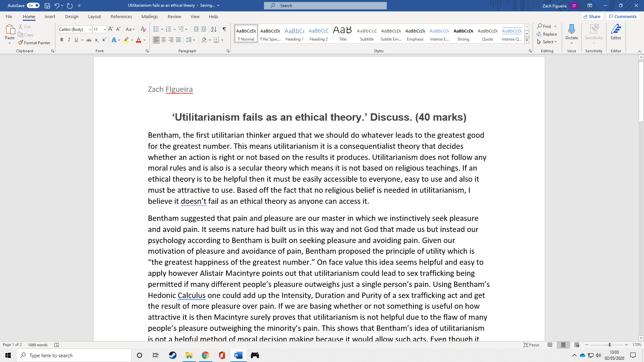
Task: Click Clear All Formatting icon
Action: coord(143,29)
